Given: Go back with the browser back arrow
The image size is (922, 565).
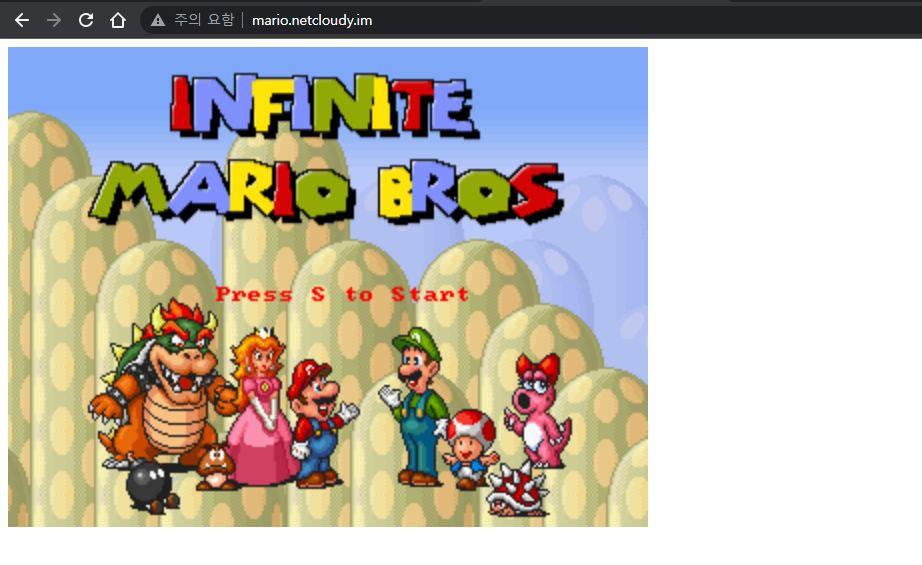Looking at the screenshot, I should [22, 21].
